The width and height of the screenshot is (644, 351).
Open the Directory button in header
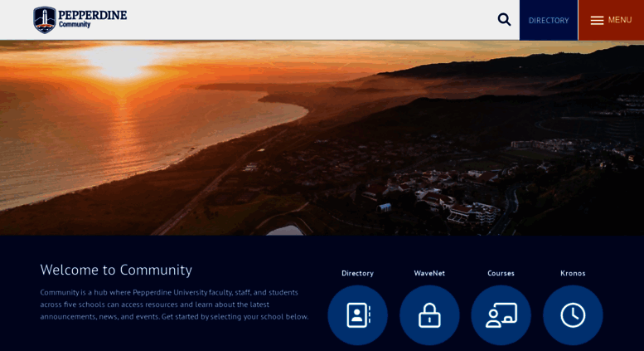click(549, 20)
